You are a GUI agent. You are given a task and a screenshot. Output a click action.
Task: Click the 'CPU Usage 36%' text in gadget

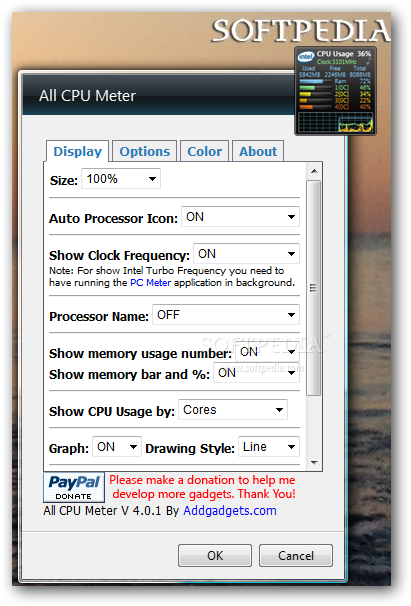(x=344, y=54)
